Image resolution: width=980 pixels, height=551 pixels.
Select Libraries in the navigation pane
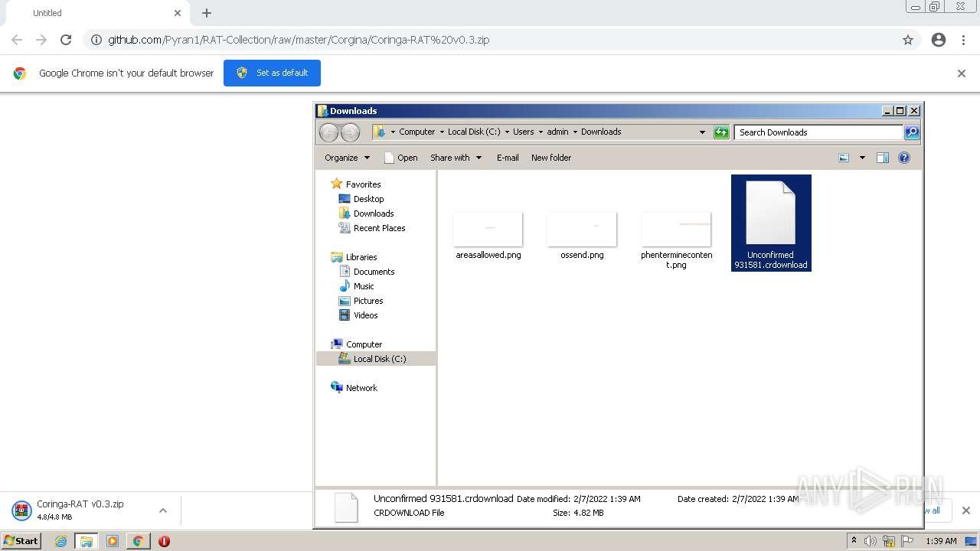(354, 257)
